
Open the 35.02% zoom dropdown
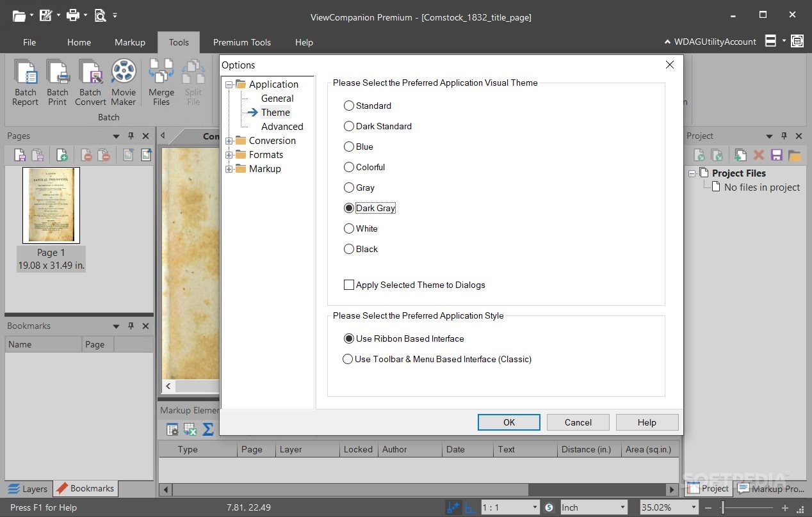(x=693, y=507)
